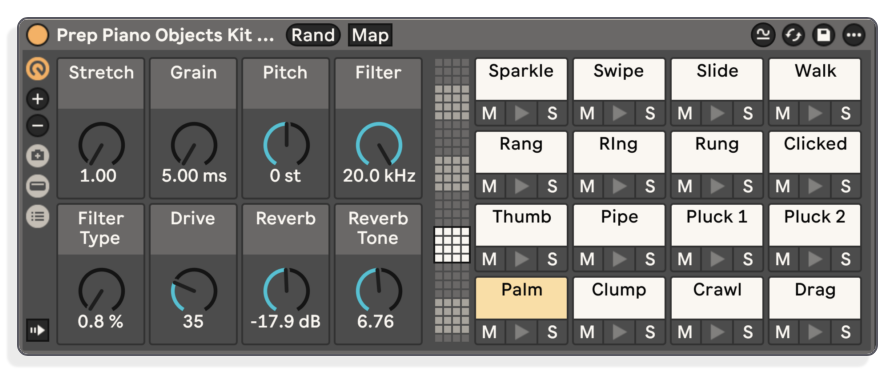Adjust the Stretch knob

101,145
